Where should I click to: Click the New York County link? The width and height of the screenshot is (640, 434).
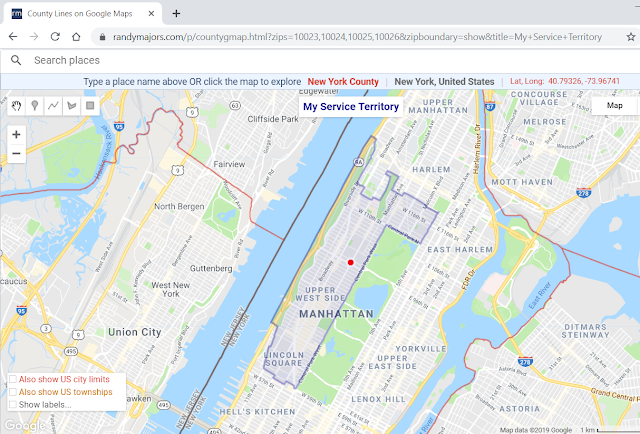click(343, 82)
